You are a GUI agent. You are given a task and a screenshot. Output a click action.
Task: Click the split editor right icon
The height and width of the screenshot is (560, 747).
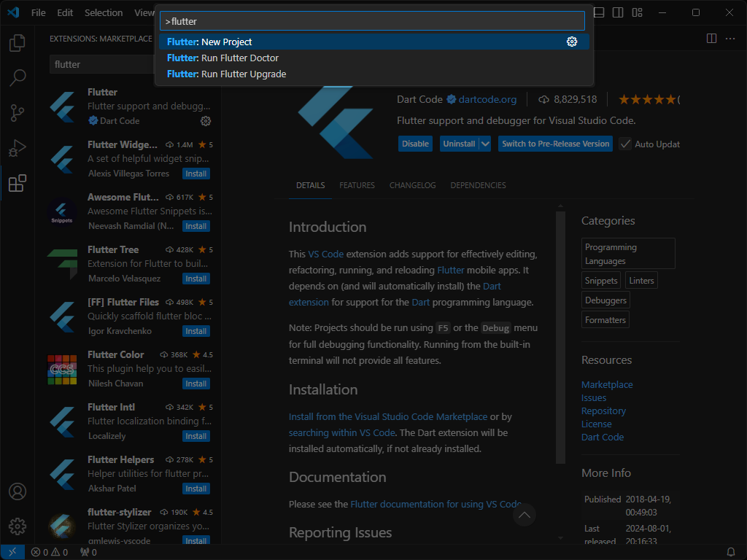[711, 38]
